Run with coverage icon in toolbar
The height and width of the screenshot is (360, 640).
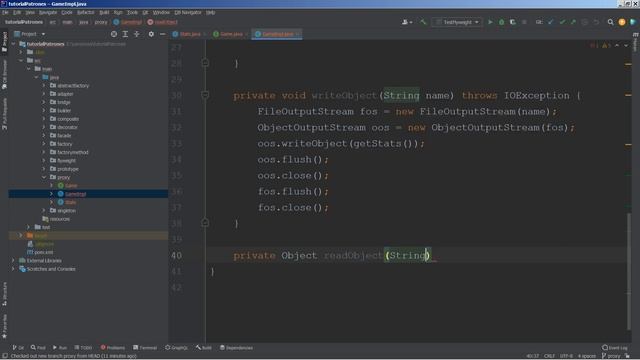pyautogui.click(x=513, y=22)
